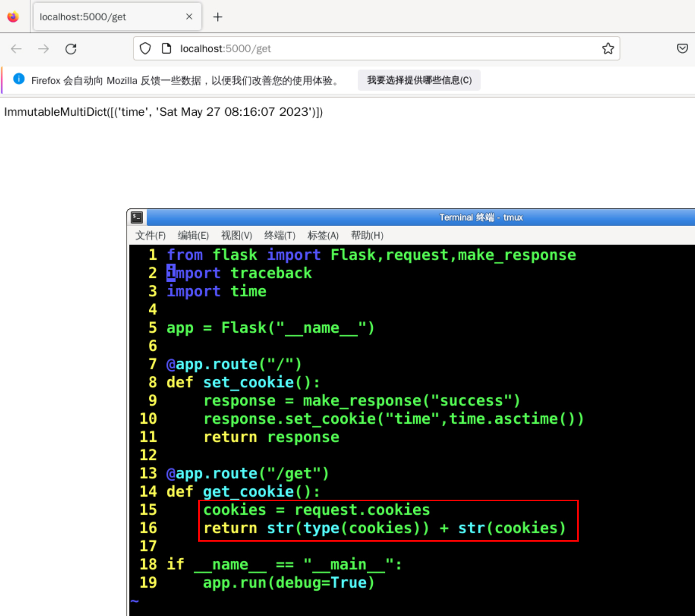Open terminal 编辑(E) menu
This screenshot has height=616, width=695.
click(x=193, y=236)
